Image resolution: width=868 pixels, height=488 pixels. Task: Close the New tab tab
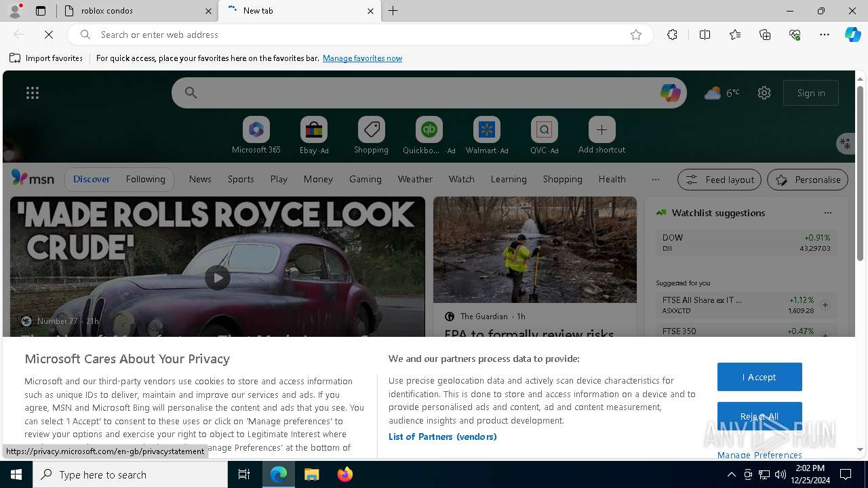pyautogui.click(x=370, y=11)
